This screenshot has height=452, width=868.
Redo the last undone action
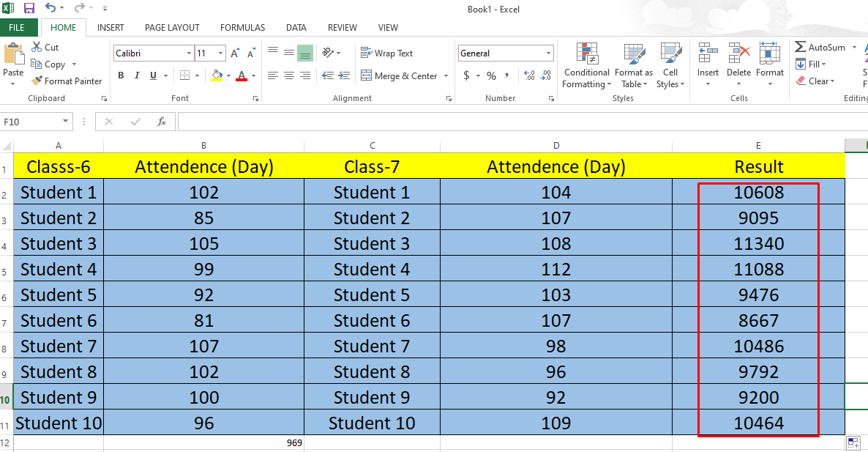pos(80,8)
